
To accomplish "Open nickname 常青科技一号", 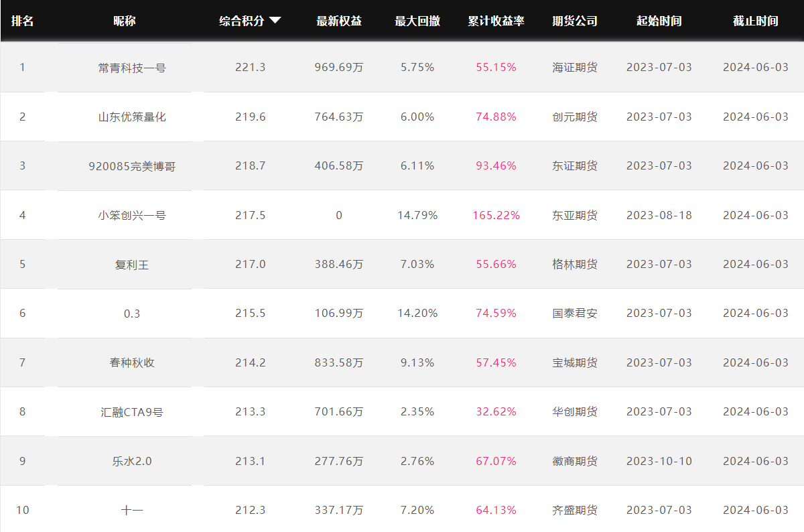I will (132, 67).
